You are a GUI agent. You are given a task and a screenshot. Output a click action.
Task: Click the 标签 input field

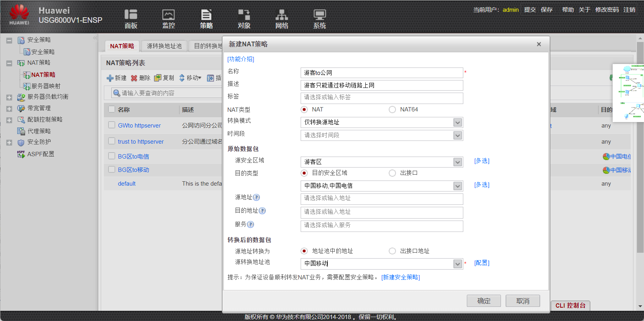point(382,98)
